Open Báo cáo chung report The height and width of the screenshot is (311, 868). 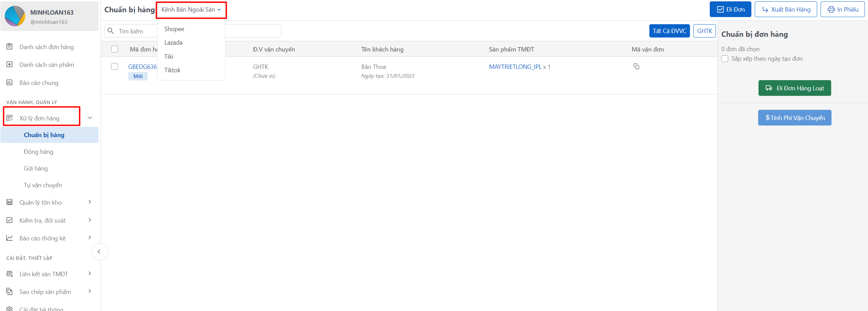pyautogui.click(x=39, y=83)
